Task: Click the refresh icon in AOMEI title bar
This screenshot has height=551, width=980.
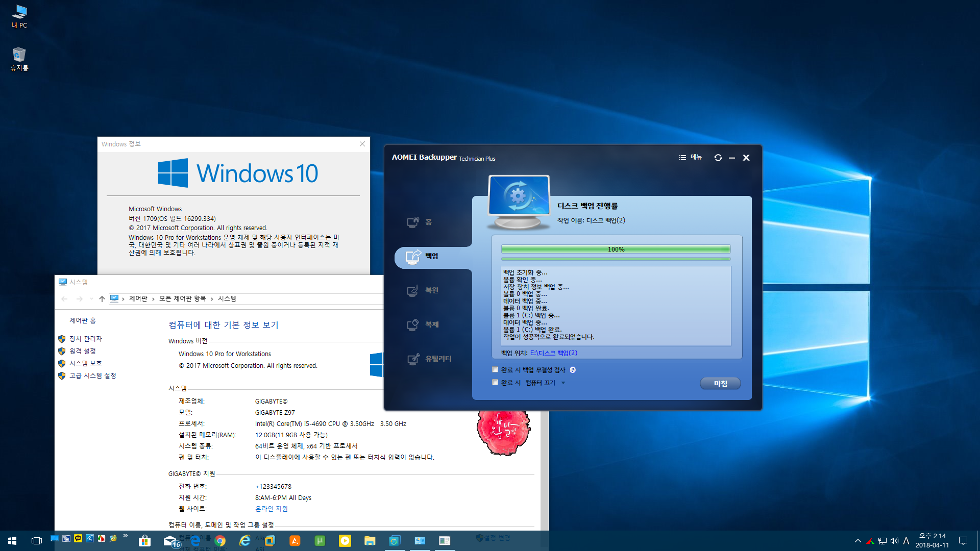Action: click(718, 158)
